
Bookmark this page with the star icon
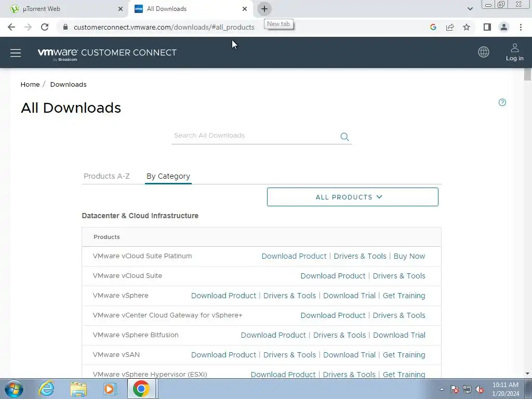[x=467, y=27]
